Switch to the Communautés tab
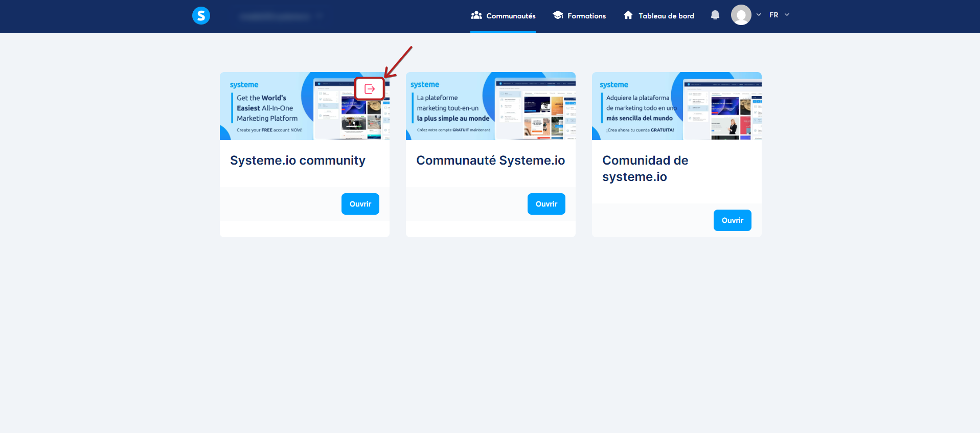 pos(503,16)
